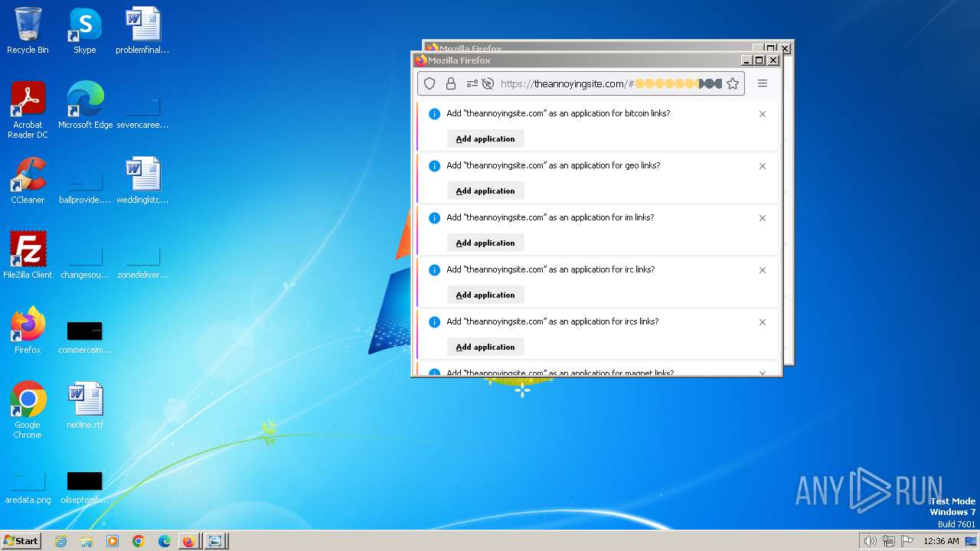Viewport: 980px width, 551px height.
Task: Minimize the front Mozilla Firefox window
Action: [746, 60]
